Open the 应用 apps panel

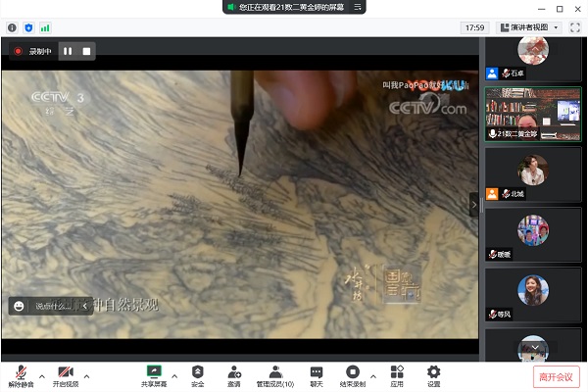[397, 374]
